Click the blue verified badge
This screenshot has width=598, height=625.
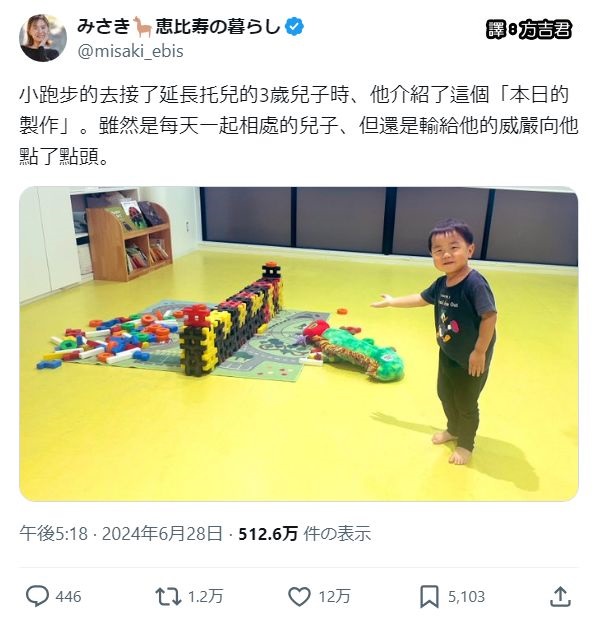pos(294,27)
